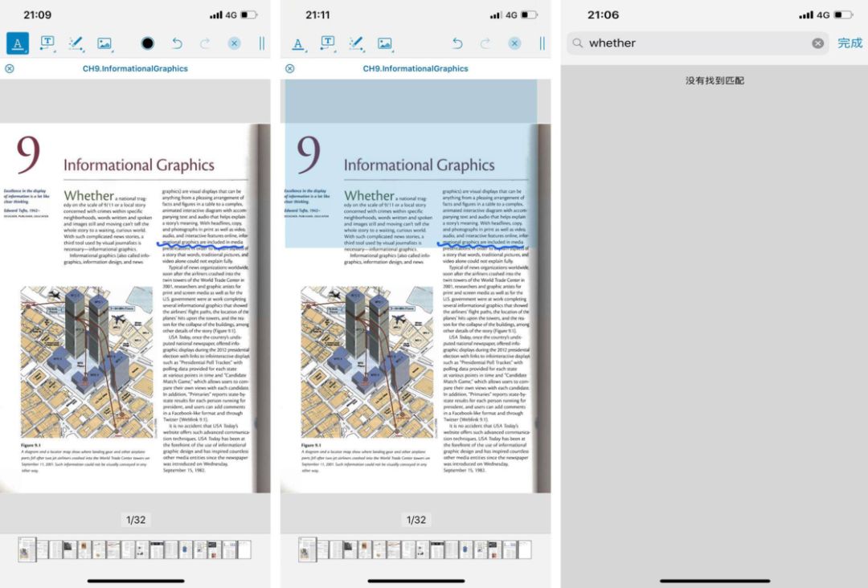Tap the World Trade Center map figure in the 21:09 page

(x=87, y=362)
